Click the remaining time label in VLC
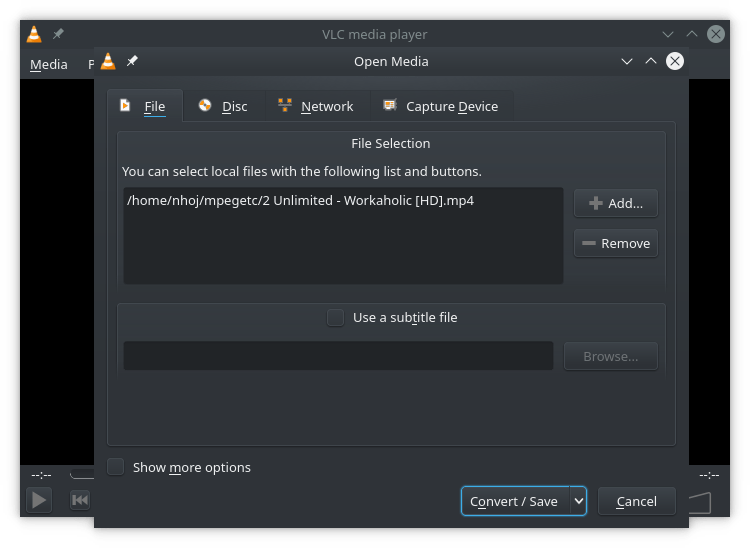Image resolution: width=750 pixels, height=548 pixels. click(709, 475)
